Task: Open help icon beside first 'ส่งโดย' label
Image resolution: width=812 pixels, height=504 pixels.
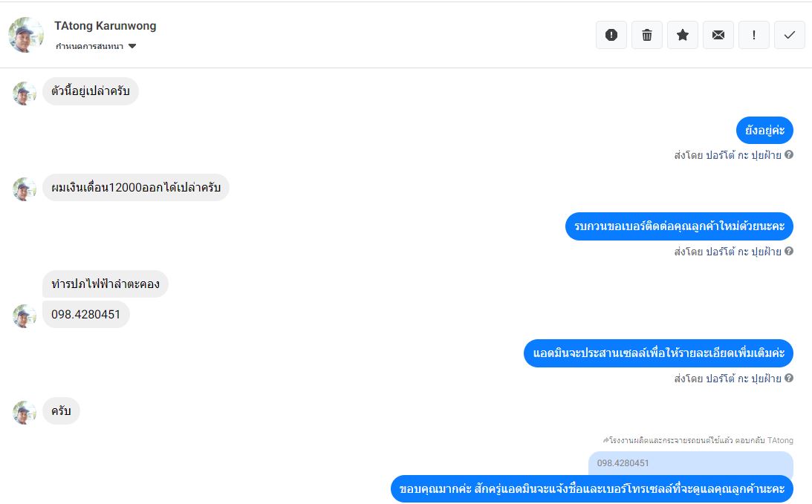Action: coord(789,154)
